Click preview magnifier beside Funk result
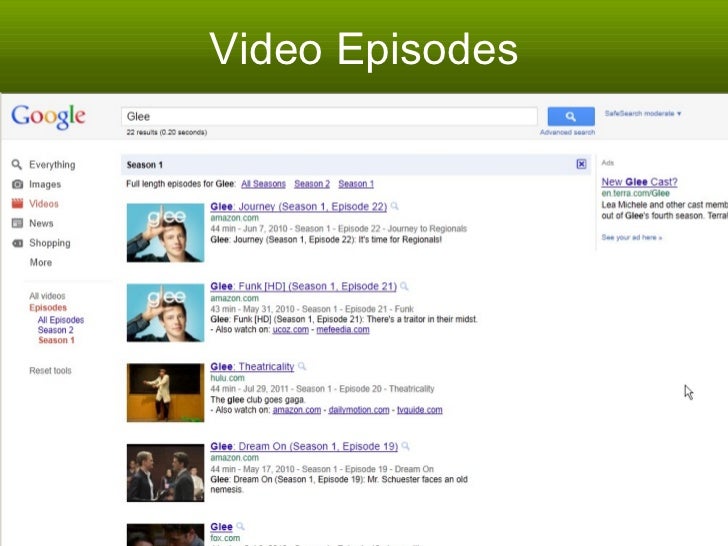This screenshot has width=728, height=546. [404, 286]
